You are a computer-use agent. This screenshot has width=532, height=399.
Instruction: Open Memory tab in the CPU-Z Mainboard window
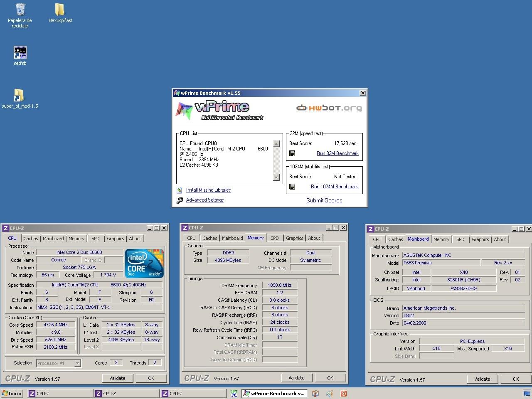point(441,239)
